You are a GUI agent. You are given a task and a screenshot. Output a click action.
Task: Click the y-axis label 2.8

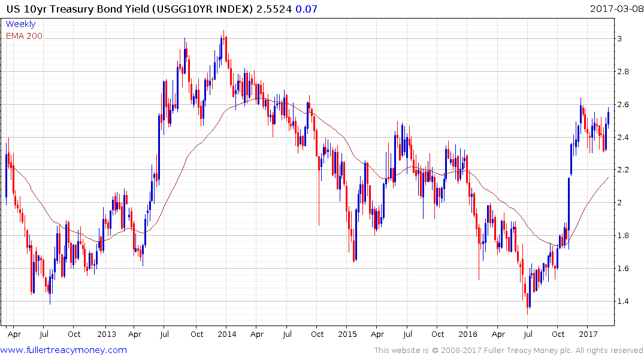coord(623,71)
